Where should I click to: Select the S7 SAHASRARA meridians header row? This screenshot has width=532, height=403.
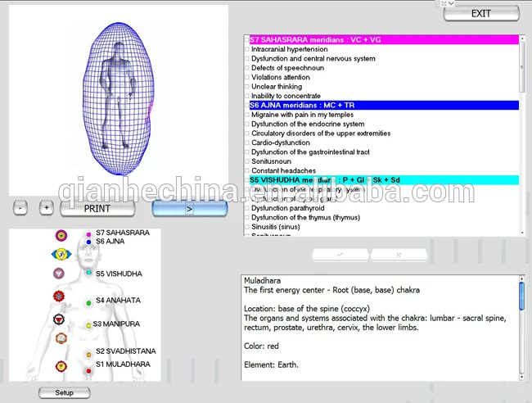tap(384, 39)
